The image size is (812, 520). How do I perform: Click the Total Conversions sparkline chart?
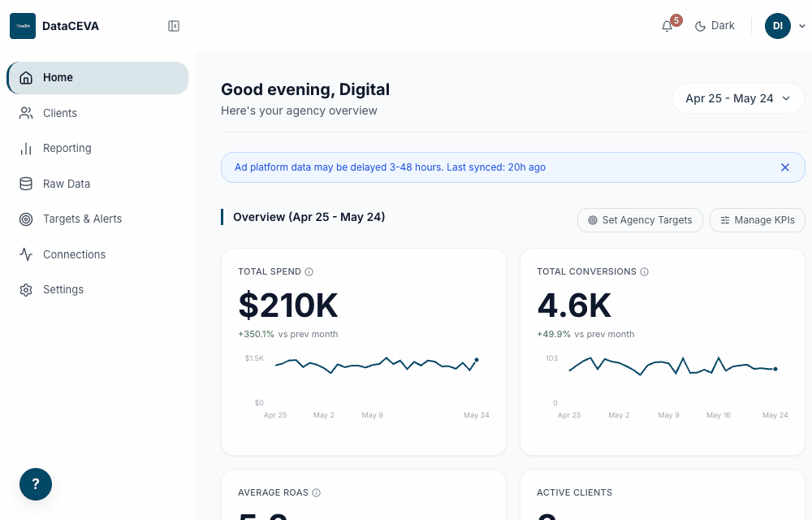click(x=664, y=386)
